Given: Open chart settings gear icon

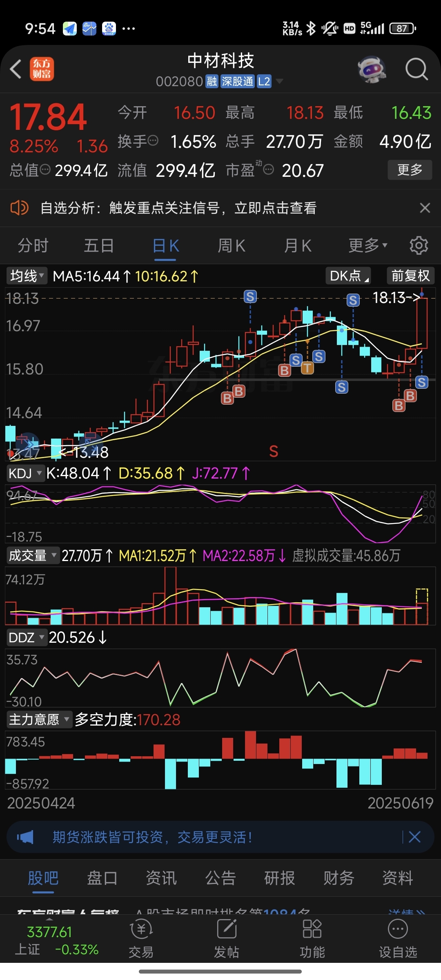Looking at the screenshot, I should tap(419, 245).
